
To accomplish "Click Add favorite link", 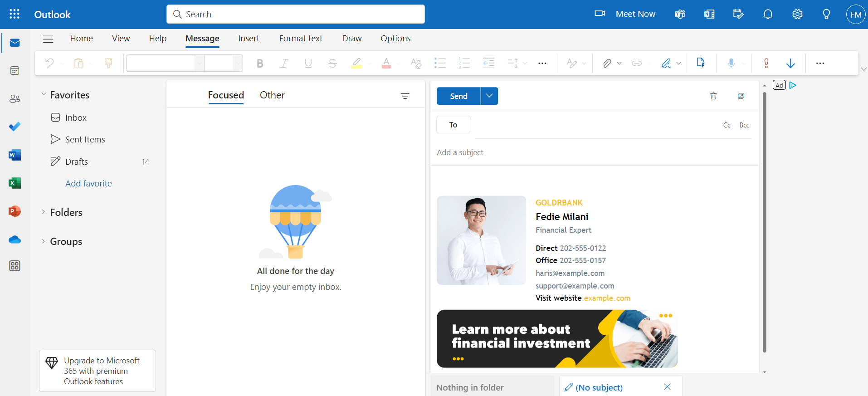I will [x=88, y=183].
